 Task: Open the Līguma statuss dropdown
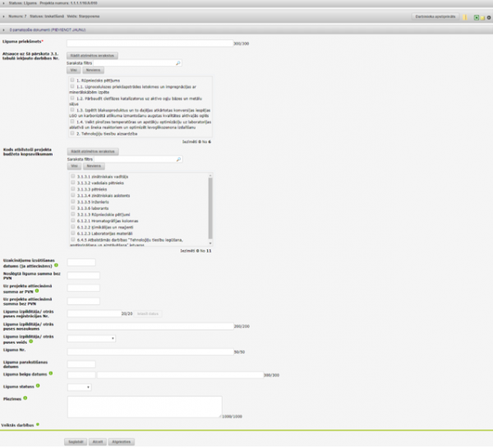click(79, 386)
